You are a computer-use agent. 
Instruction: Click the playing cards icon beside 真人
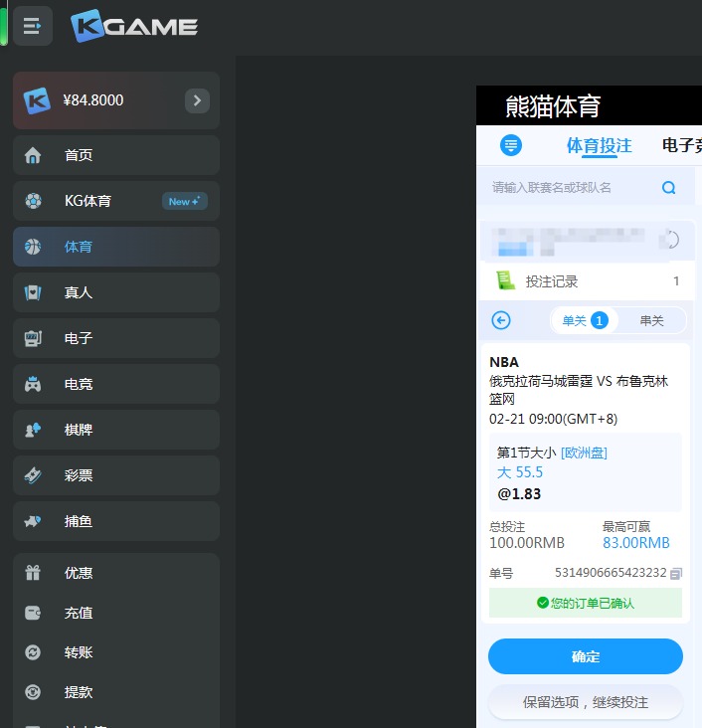pos(33,292)
